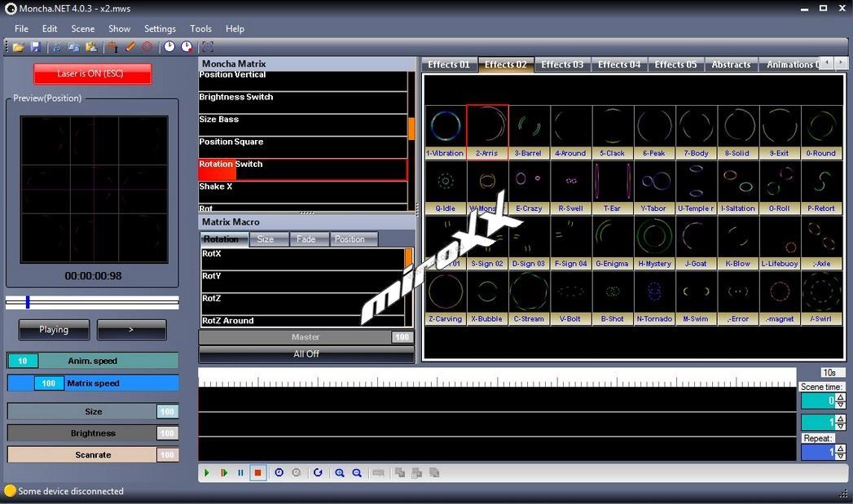Pick the N-Tornado effect cell
Screen dimensions: 853x504
[654, 298]
